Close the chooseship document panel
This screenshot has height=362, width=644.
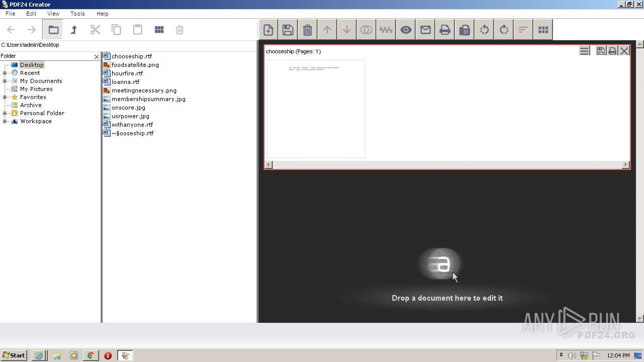point(624,51)
